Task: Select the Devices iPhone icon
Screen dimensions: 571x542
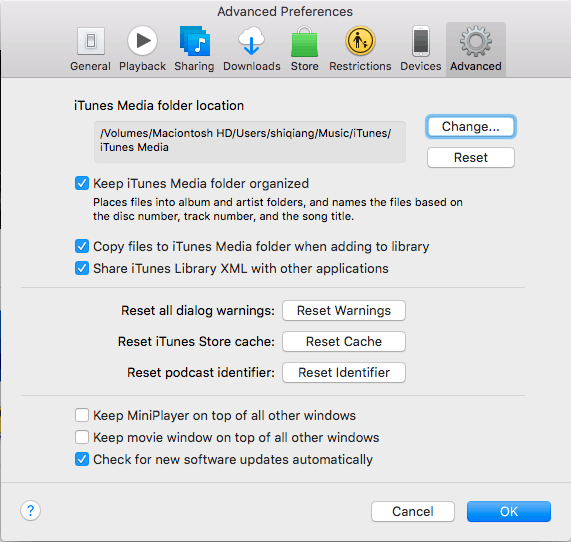Action: click(x=421, y=41)
